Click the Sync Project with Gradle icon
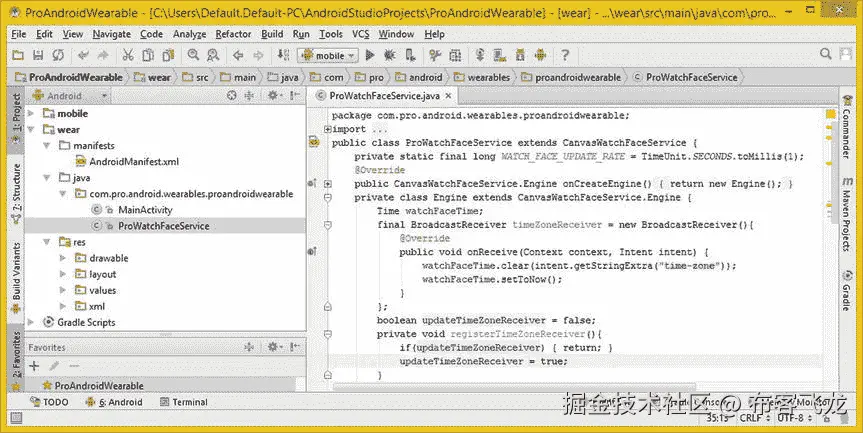Image resolution: width=863 pixels, height=433 pixels. (480, 55)
